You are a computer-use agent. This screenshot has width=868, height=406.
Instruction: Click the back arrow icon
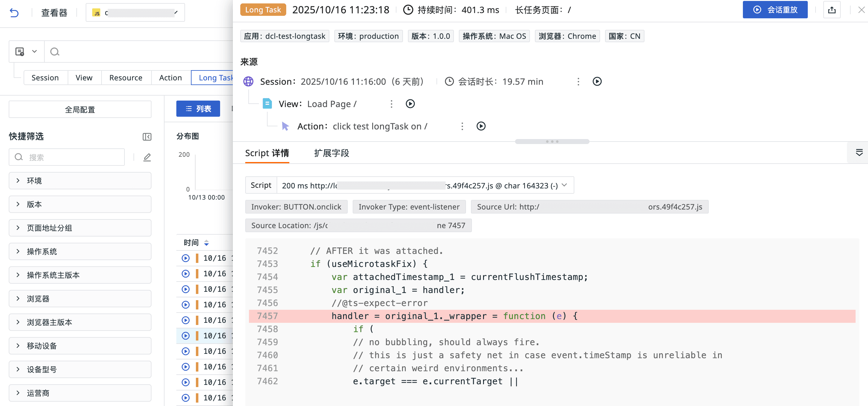(14, 13)
